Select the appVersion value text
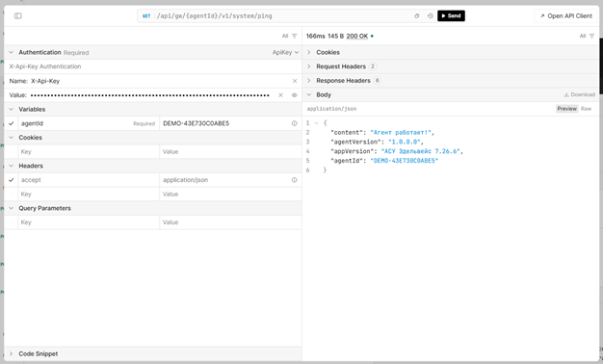Screen dimensions: 603x364 click(x=420, y=151)
